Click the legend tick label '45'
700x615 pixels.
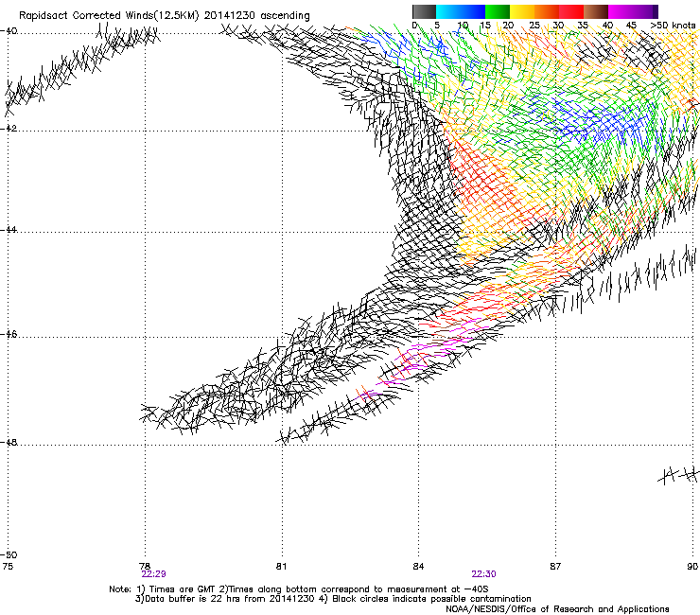[631, 25]
